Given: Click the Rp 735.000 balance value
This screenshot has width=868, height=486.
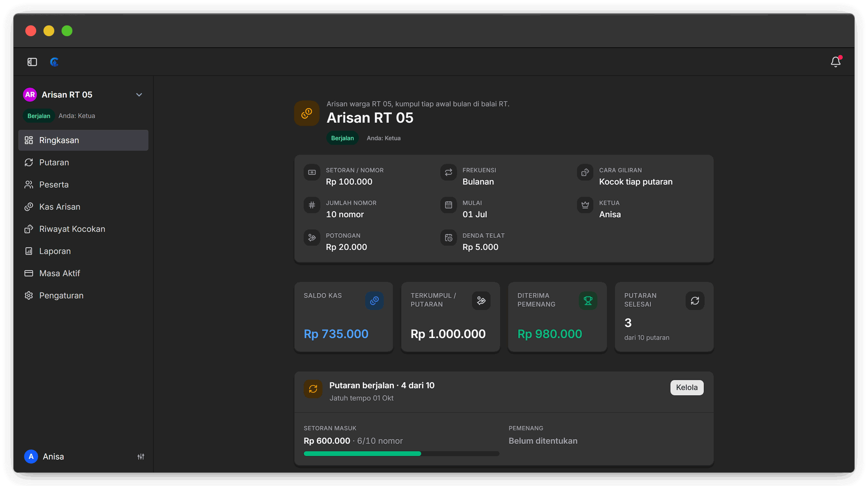Looking at the screenshot, I should [x=336, y=334].
